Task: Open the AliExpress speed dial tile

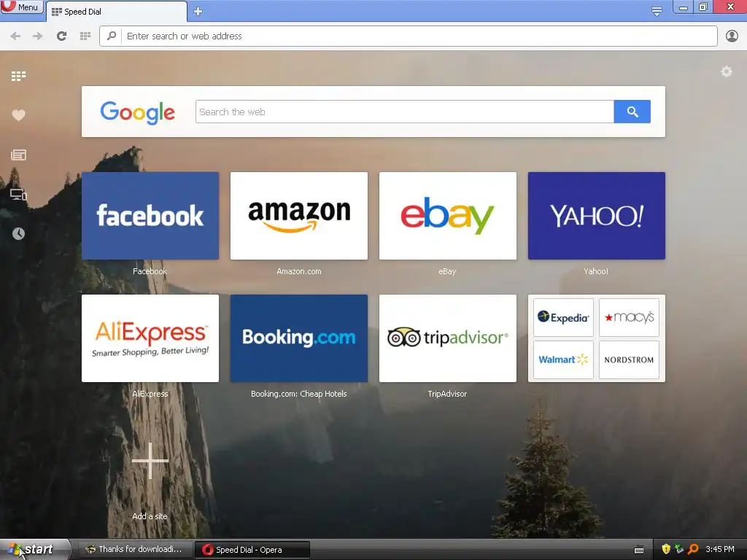Action: (150, 338)
